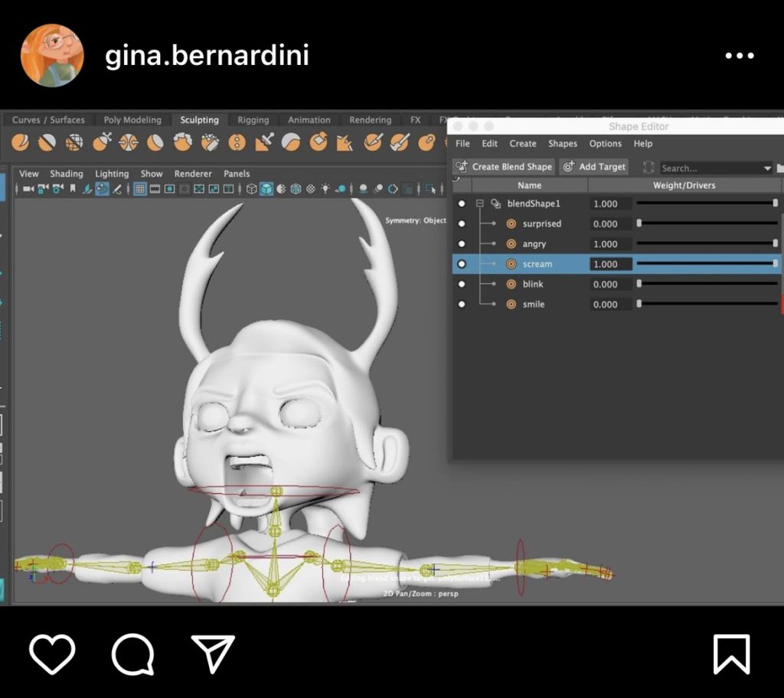Screen dimensions: 784x698
Task: Click the smile weight slider track
Action: (706, 304)
